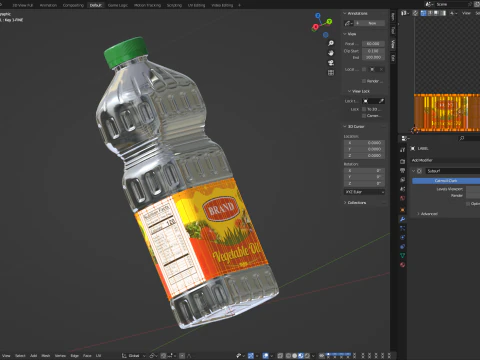Click the pan hand icon in viewport
The height and width of the screenshot is (360, 480).
click(x=331, y=53)
